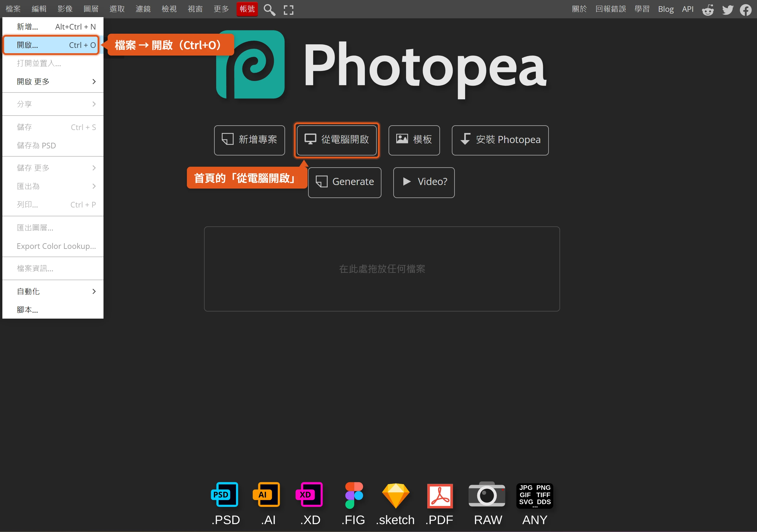Image resolution: width=757 pixels, height=532 pixels.
Task: Click the 模板 templates button
Action: click(414, 140)
